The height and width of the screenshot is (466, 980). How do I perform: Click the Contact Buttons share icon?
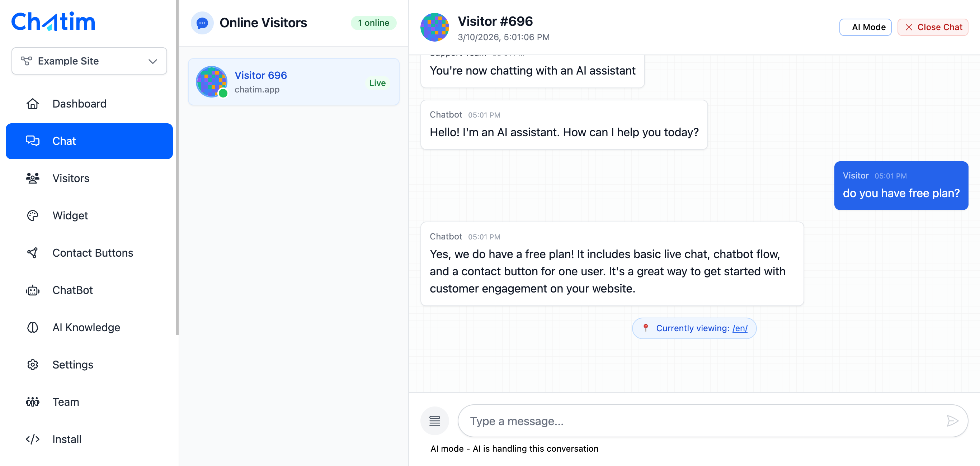[33, 253]
